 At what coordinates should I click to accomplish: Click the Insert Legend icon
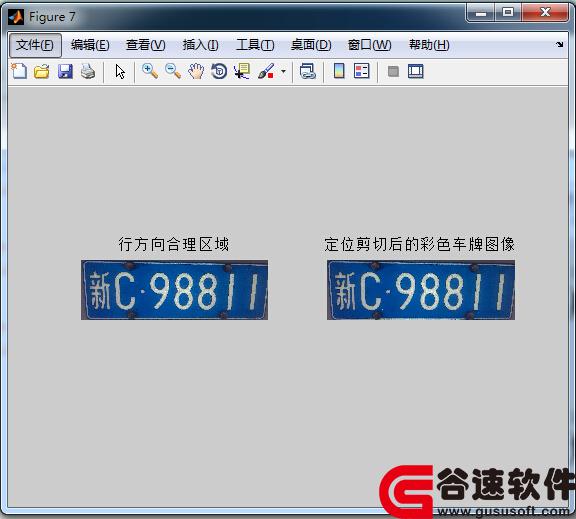pyautogui.click(x=362, y=71)
